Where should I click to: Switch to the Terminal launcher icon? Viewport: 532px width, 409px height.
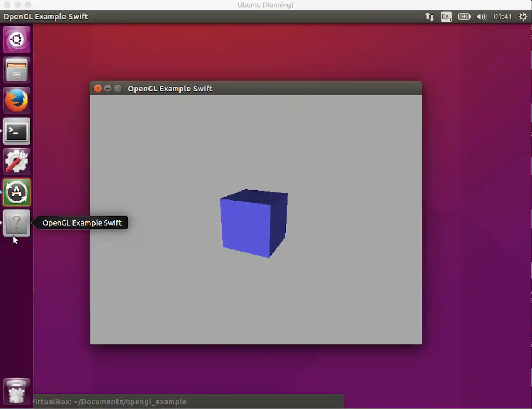click(17, 131)
